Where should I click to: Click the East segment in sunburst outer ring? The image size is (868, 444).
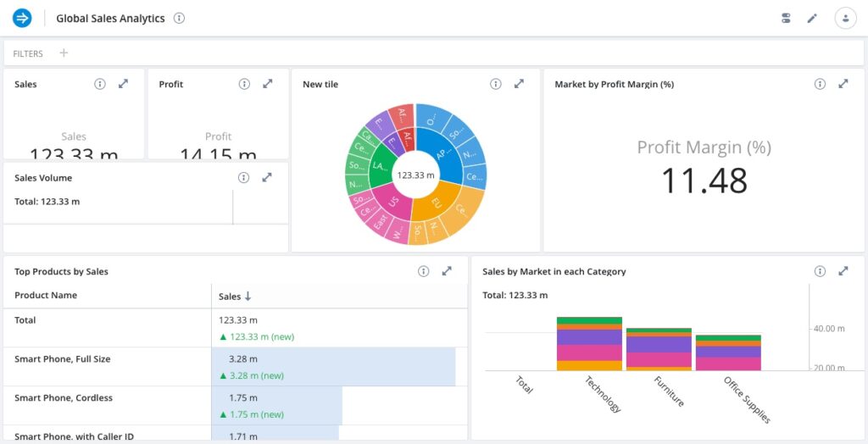380,222
